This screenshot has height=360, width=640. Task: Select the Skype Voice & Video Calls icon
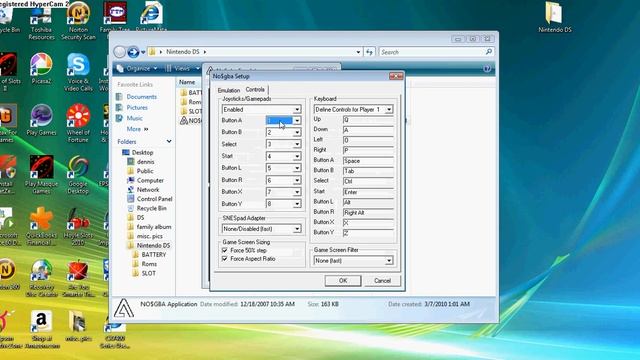click(x=78, y=72)
